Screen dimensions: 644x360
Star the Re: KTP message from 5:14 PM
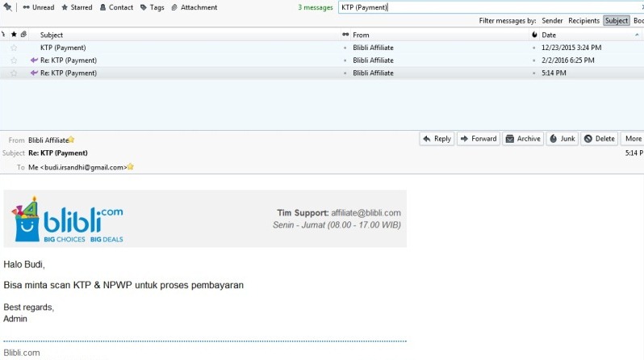point(14,73)
